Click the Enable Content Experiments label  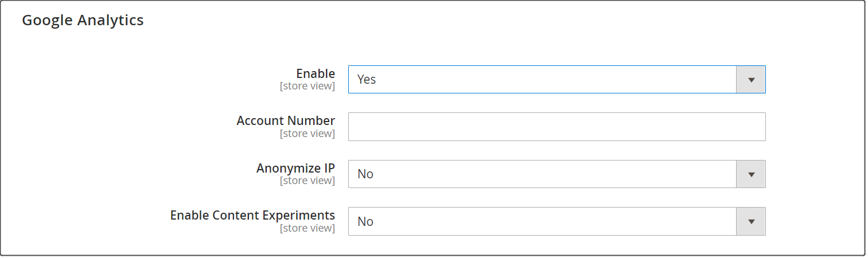pyautogui.click(x=252, y=216)
